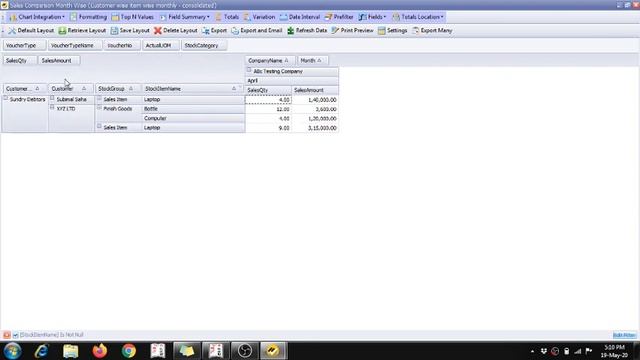The width and height of the screenshot is (640, 360).
Task: Select the Bottle item row
Action: (193, 109)
